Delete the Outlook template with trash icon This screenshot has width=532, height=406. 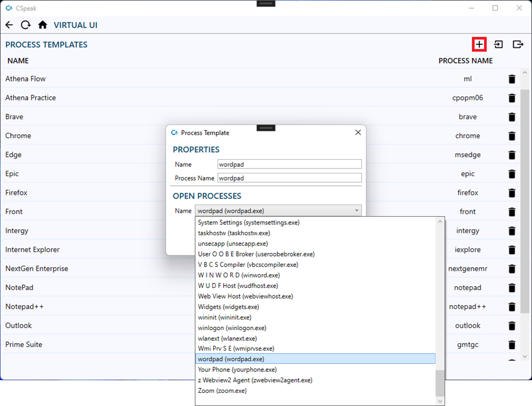click(x=512, y=326)
